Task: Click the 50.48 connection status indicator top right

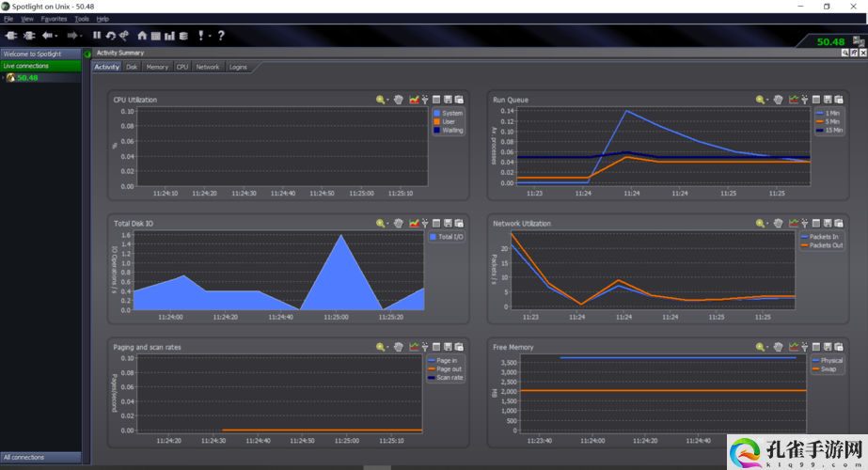Action: 830,41
